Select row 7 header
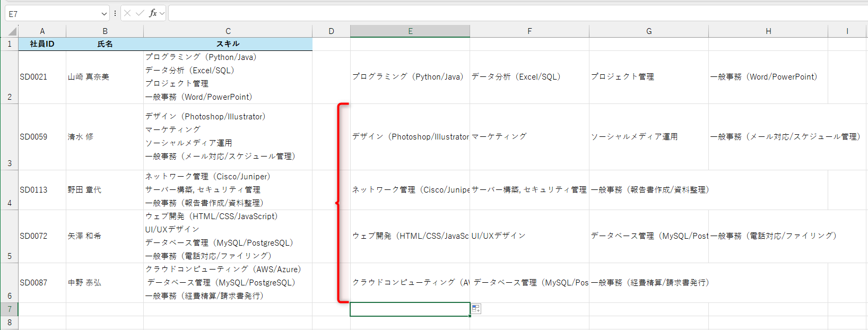The image size is (868, 330). (9, 309)
